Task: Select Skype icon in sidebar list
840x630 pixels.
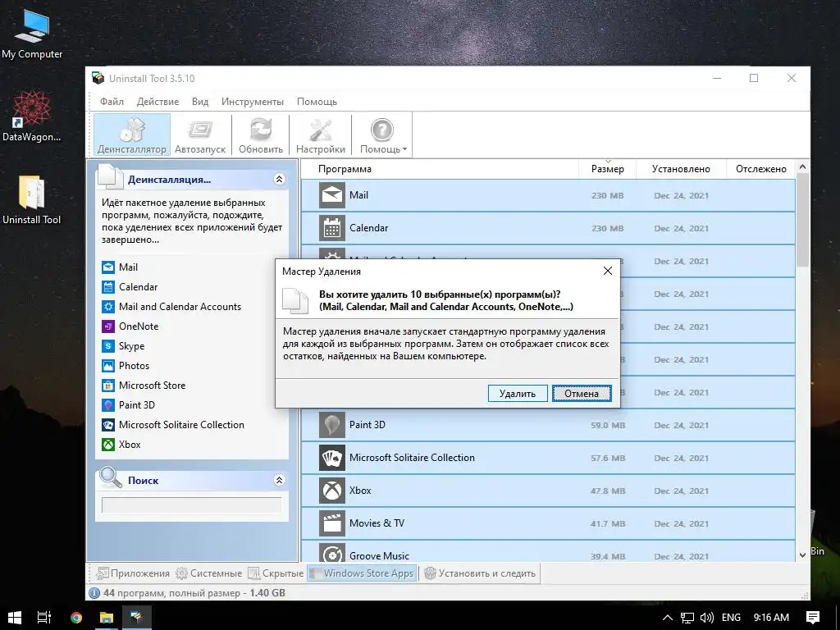Action: (x=108, y=346)
